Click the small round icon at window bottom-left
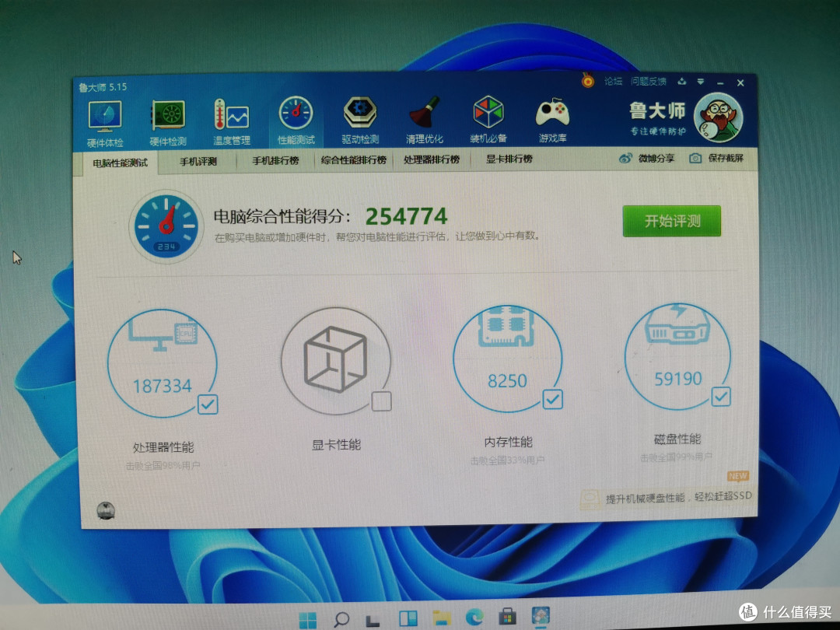This screenshot has width=840, height=630. (106, 510)
